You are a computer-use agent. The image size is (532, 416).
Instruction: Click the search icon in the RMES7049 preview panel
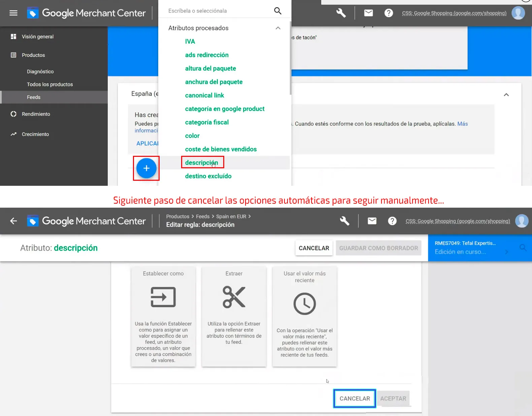[x=523, y=248]
